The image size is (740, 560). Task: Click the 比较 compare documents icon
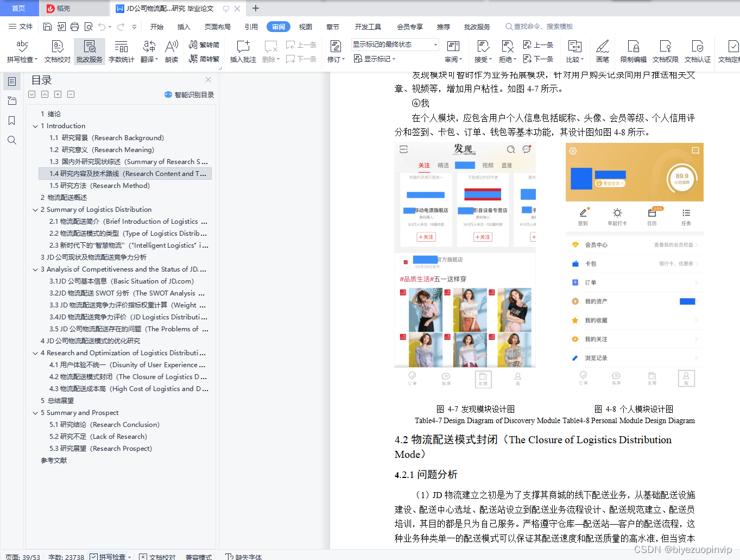[x=574, y=47]
